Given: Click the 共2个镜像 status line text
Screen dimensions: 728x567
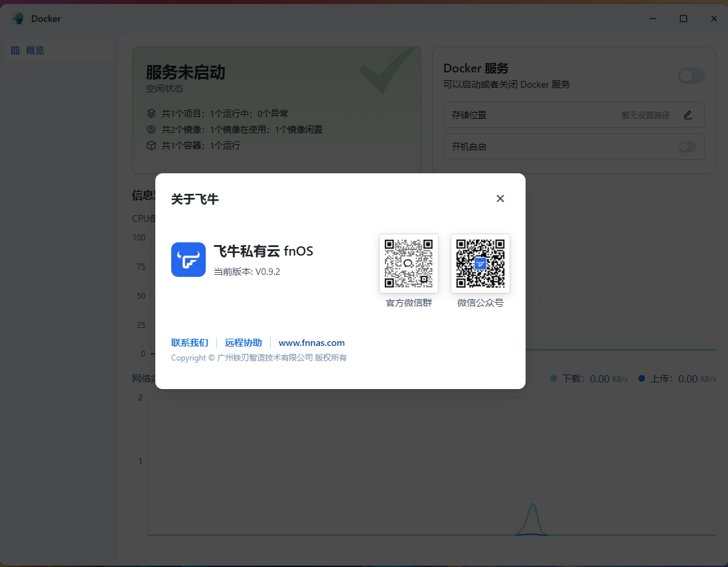Looking at the screenshot, I should click(242, 129).
